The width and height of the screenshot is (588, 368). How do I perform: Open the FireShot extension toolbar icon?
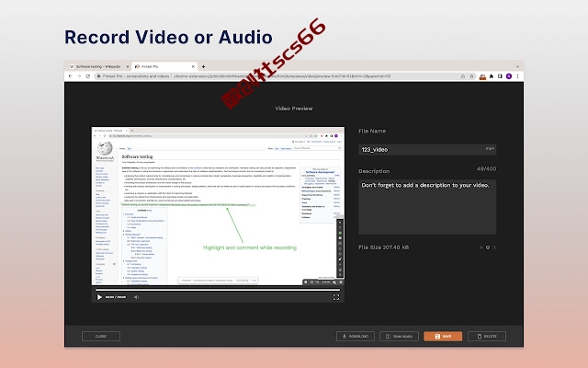point(482,76)
